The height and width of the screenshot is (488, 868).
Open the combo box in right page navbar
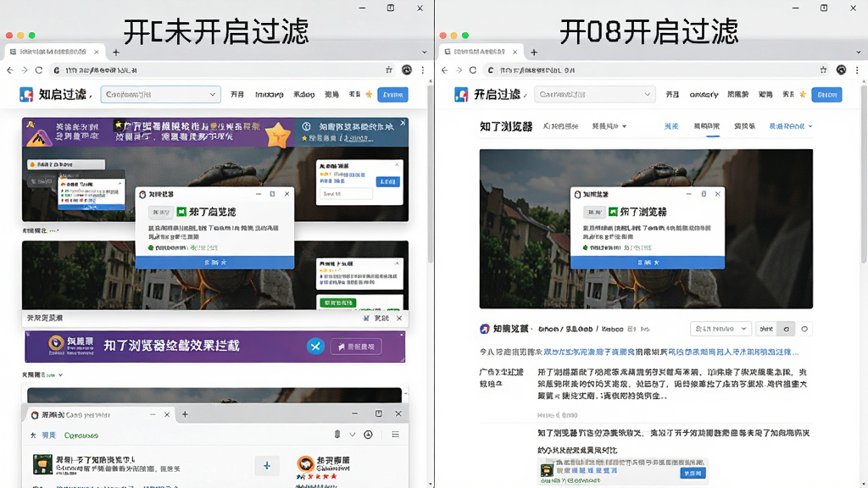coord(595,95)
